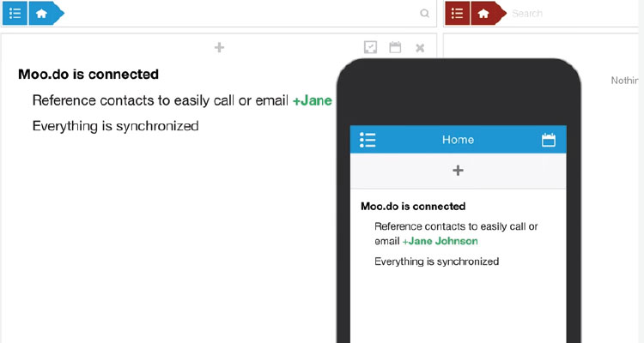Image resolution: width=644 pixels, height=343 pixels.
Task: Click the search magnifier in the blue pane
Action: click(425, 14)
